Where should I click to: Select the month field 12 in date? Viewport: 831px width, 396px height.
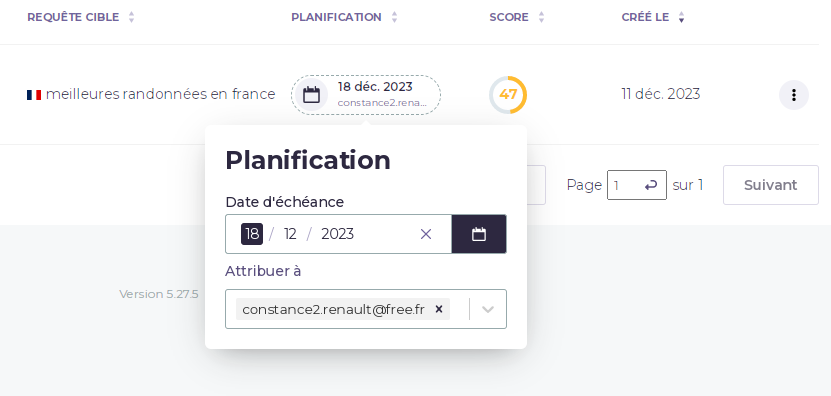(x=290, y=234)
